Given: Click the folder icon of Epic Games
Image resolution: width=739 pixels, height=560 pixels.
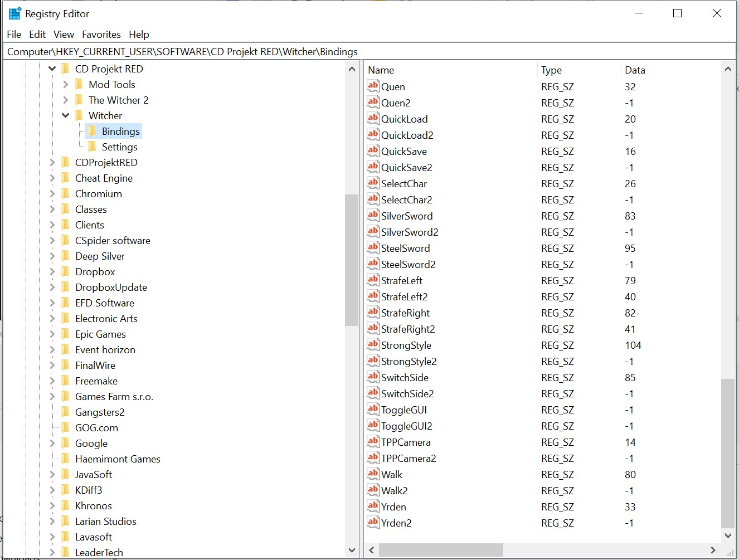Looking at the screenshot, I should pyautogui.click(x=66, y=334).
